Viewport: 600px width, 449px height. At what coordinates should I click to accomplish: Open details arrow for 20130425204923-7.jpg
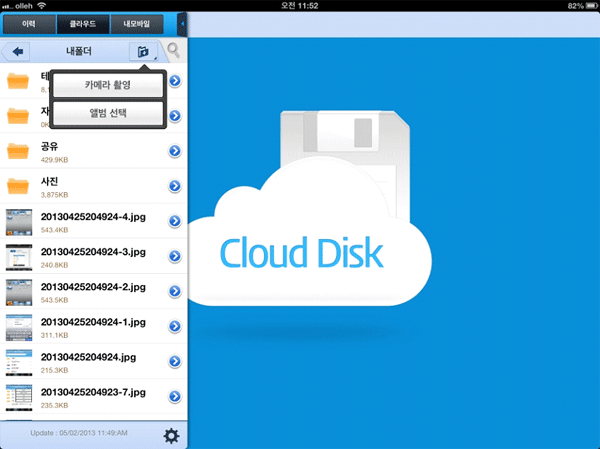(x=175, y=397)
